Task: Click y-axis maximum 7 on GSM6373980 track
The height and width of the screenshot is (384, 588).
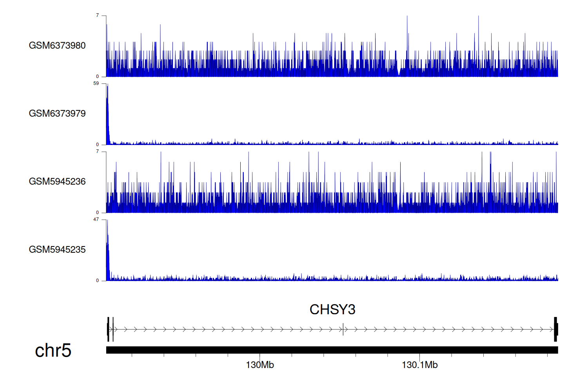Action: (97, 15)
